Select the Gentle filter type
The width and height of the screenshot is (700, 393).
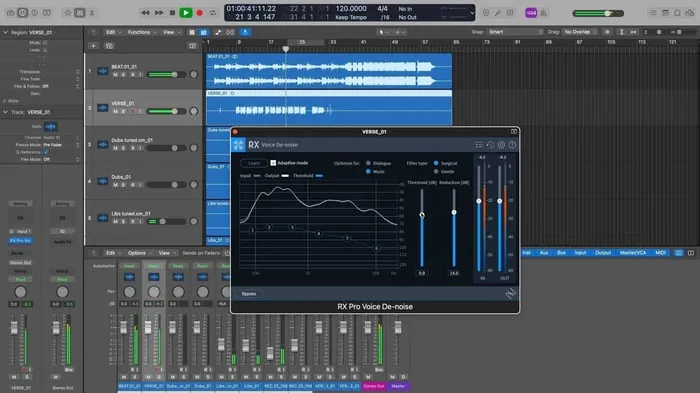click(x=436, y=171)
